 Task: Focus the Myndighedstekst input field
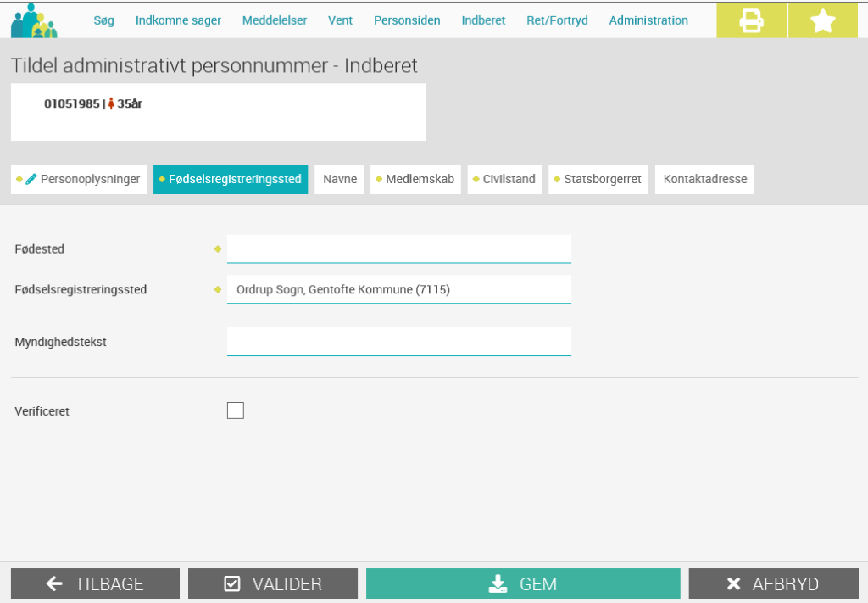pyautogui.click(x=398, y=342)
